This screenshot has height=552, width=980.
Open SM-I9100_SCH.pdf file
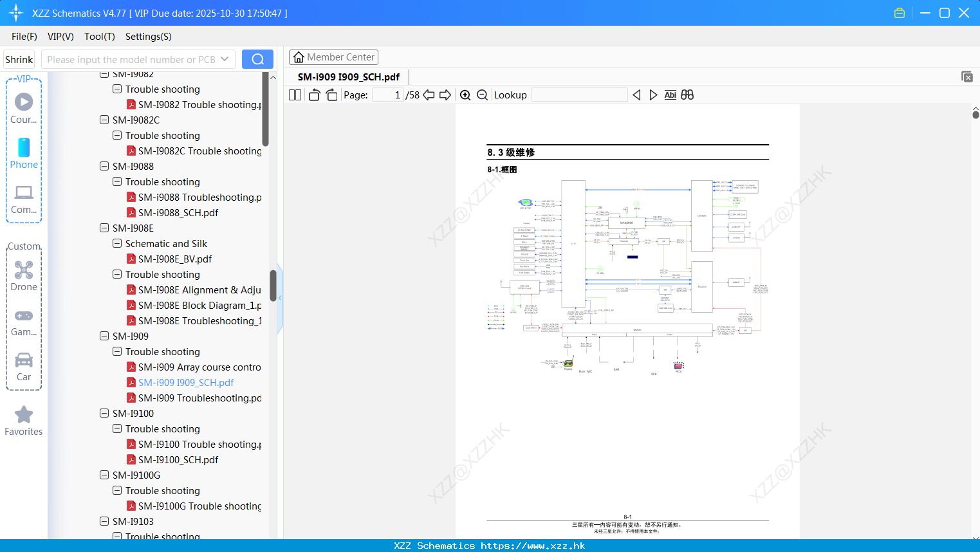178,459
